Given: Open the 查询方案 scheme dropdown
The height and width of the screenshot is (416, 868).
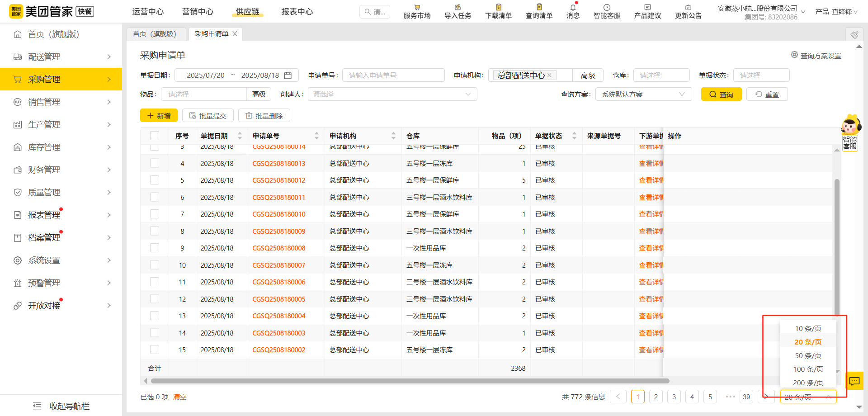Looking at the screenshot, I should pos(643,94).
